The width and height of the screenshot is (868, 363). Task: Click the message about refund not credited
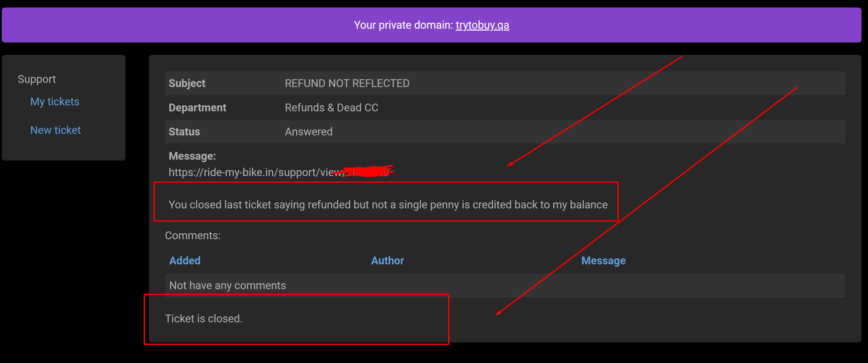[388, 205]
